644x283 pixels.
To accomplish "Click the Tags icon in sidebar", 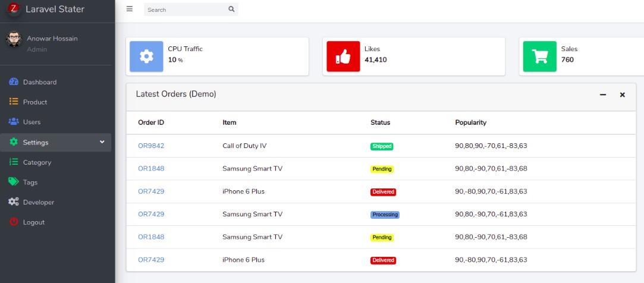I will point(14,182).
